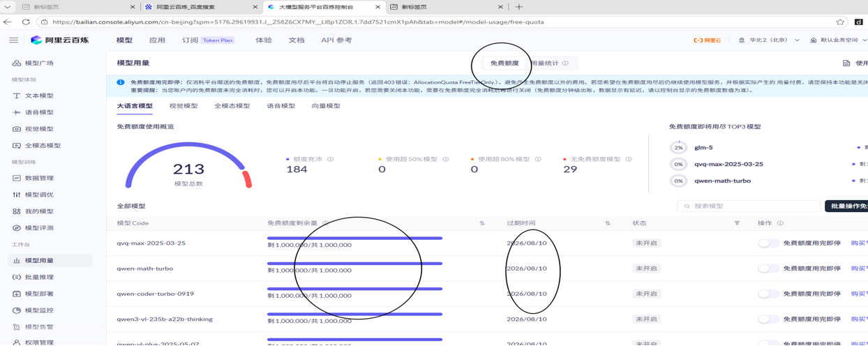Open the new tab plus button
868x355 pixels.
(x=518, y=7)
